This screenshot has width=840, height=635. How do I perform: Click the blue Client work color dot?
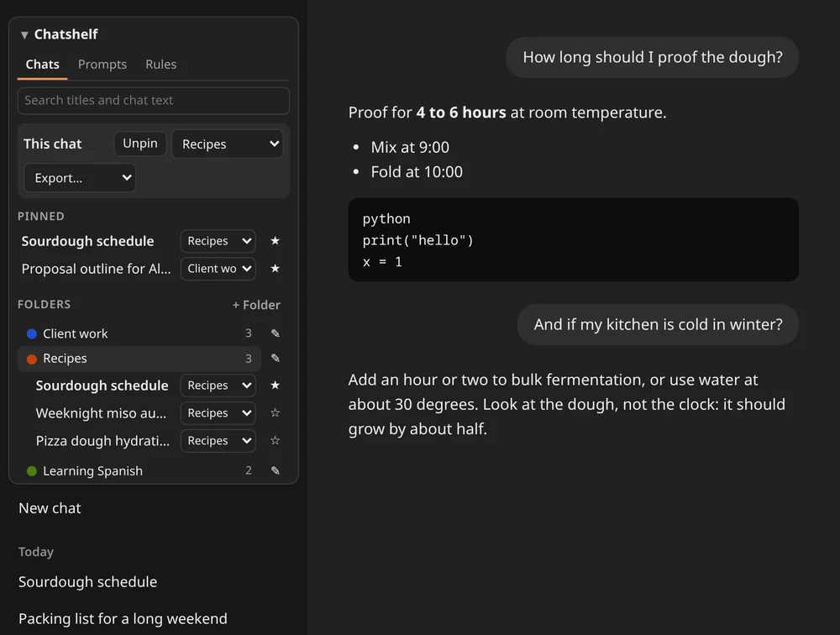point(32,333)
